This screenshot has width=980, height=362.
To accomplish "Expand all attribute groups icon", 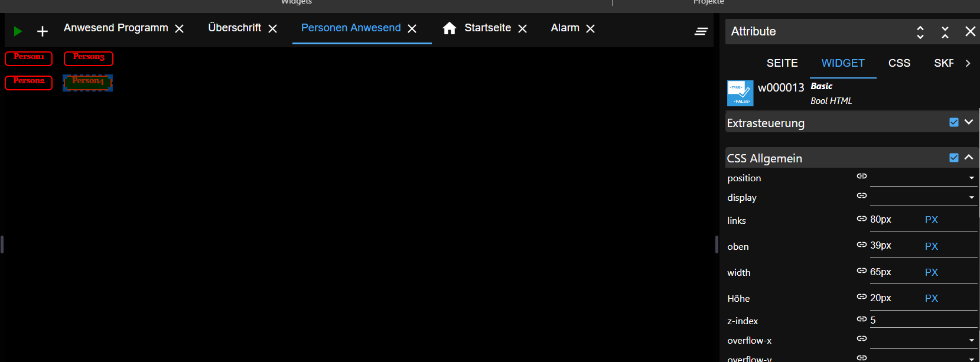I will coord(920,32).
